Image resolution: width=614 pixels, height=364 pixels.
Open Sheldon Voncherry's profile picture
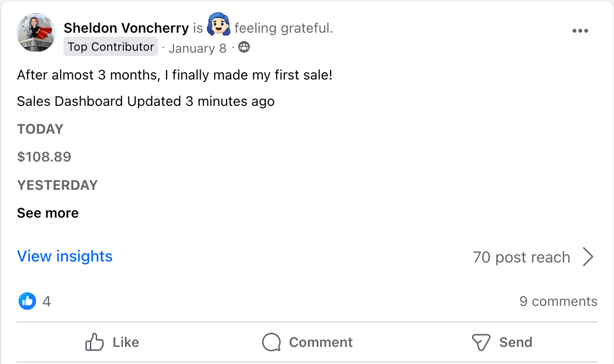[36, 32]
